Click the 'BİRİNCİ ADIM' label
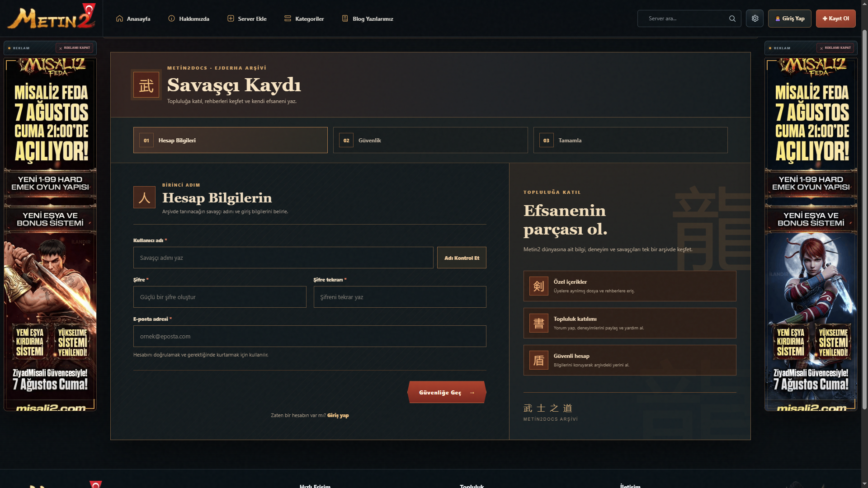The width and height of the screenshot is (868, 488). 181,185
